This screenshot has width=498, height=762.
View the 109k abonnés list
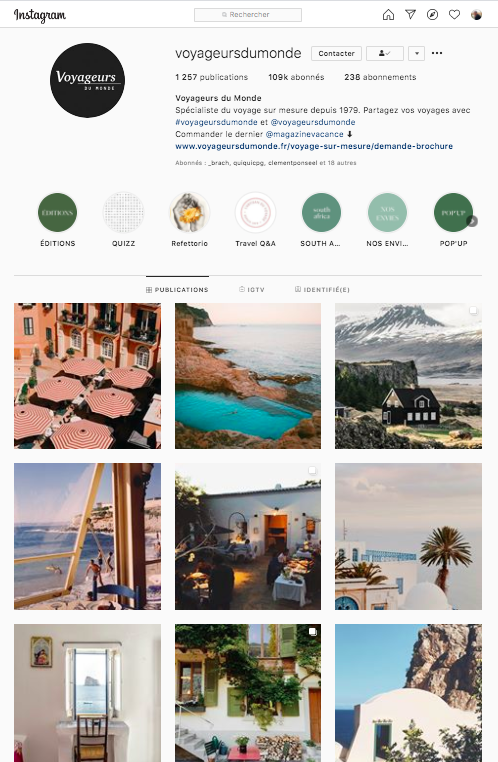tap(296, 77)
